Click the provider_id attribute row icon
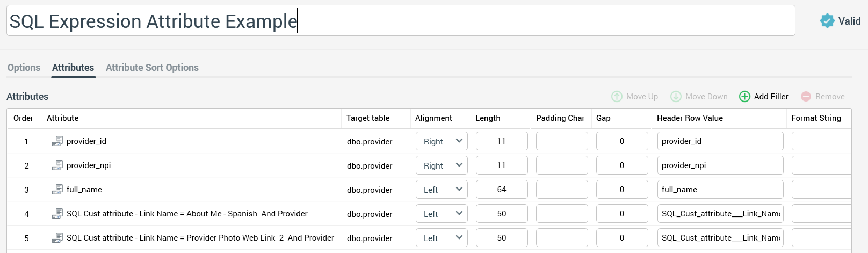The image size is (868, 253). coord(57,141)
